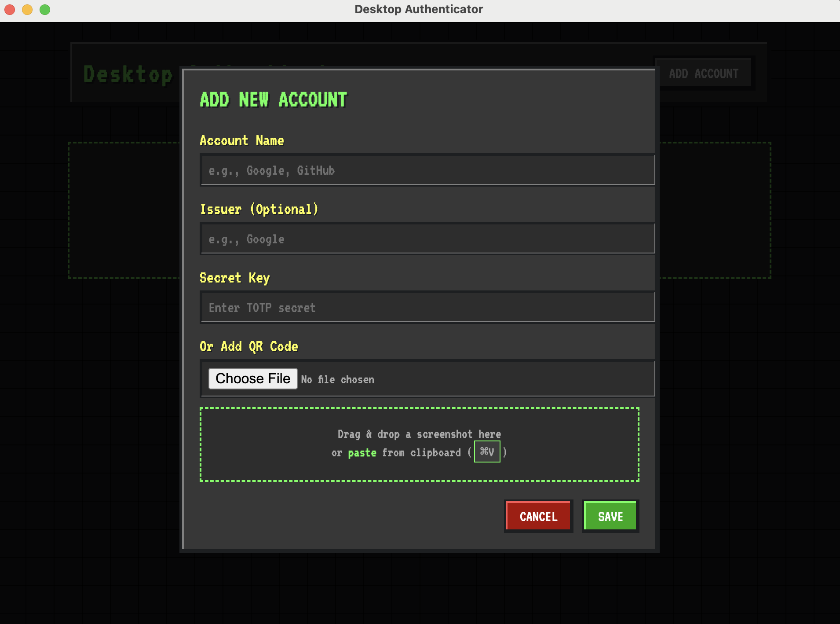This screenshot has height=624, width=840.
Task: Click the Account Name input field
Action: (427, 170)
